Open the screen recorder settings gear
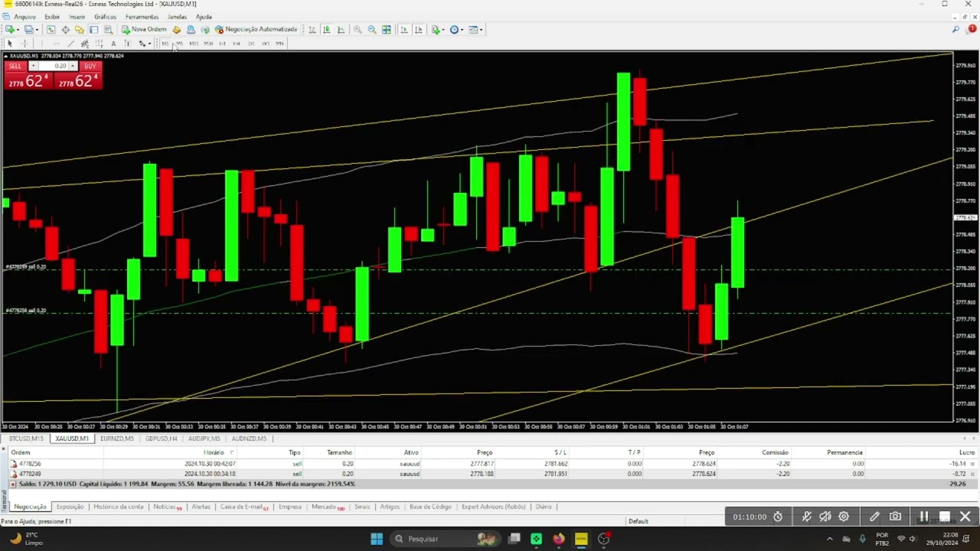980x551 pixels. click(844, 517)
